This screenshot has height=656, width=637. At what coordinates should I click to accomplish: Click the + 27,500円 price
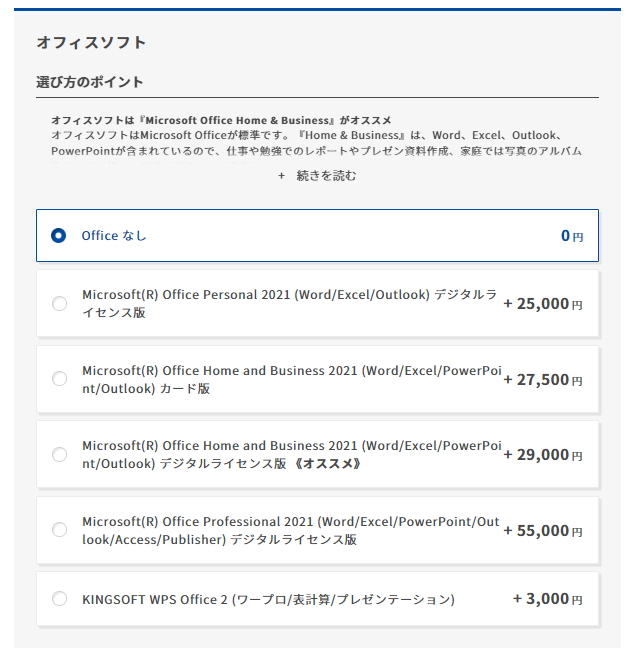pos(543,379)
